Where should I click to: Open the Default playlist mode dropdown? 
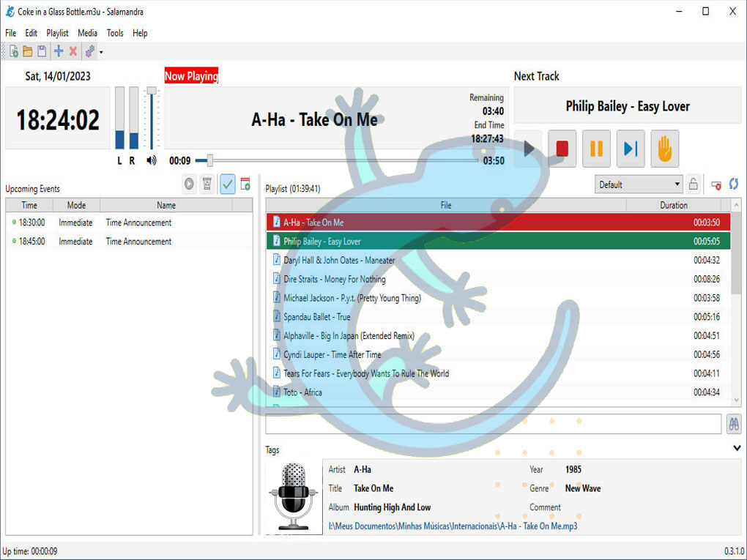pyautogui.click(x=639, y=184)
